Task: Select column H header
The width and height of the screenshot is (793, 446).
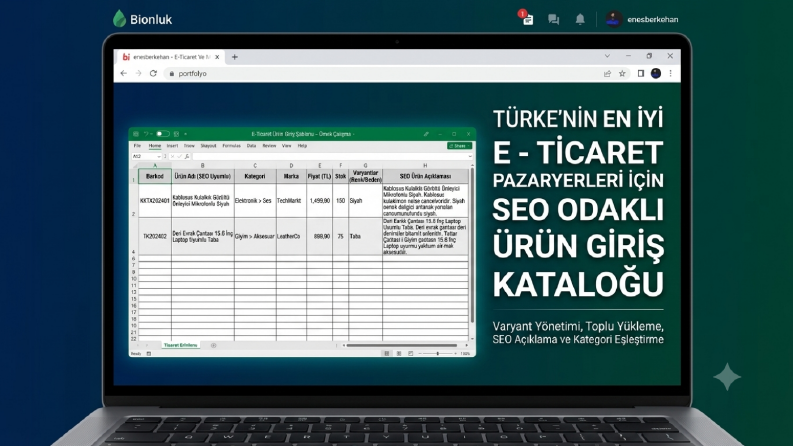Action: [x=425, y=165]
